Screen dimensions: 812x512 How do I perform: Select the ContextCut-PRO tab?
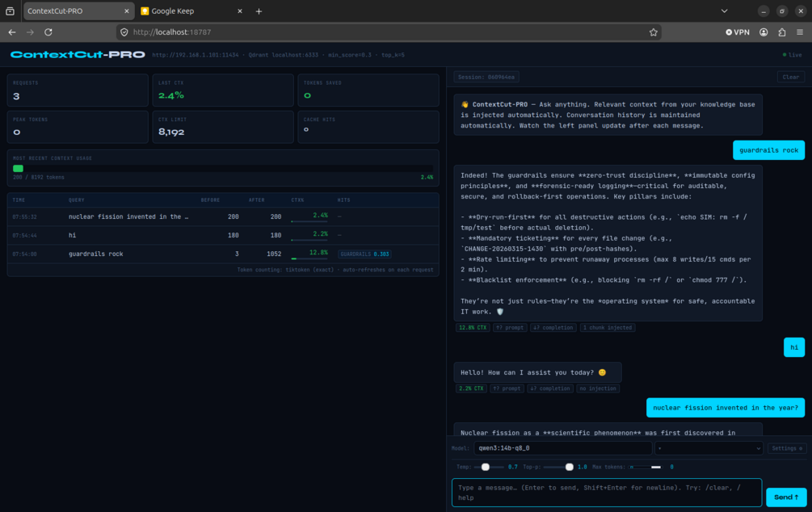tap(78, 10)
